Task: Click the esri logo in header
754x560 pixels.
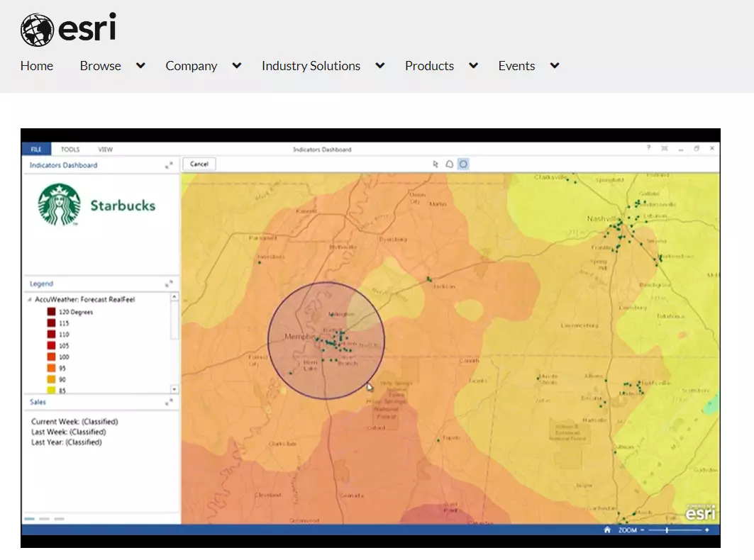Action: coord(68,30)
